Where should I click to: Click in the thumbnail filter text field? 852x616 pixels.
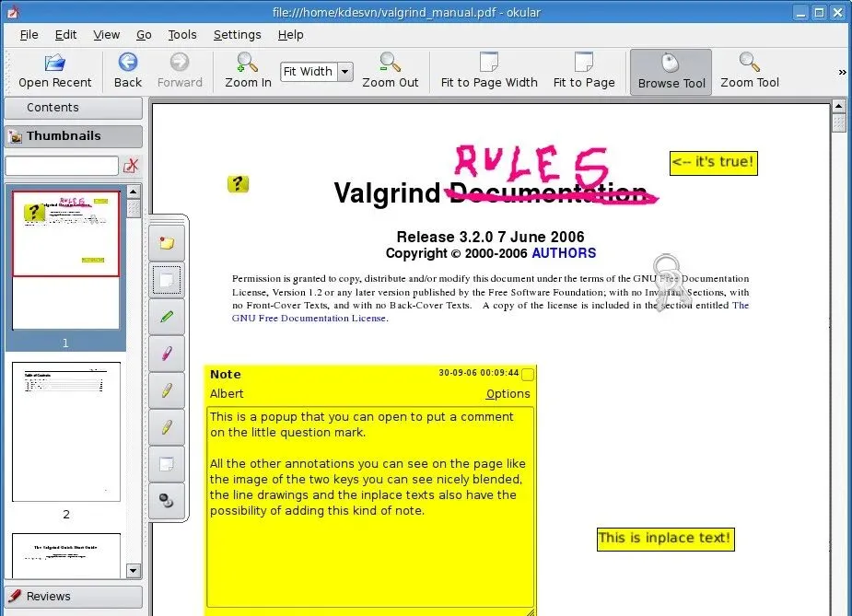[x=62, y=166]
